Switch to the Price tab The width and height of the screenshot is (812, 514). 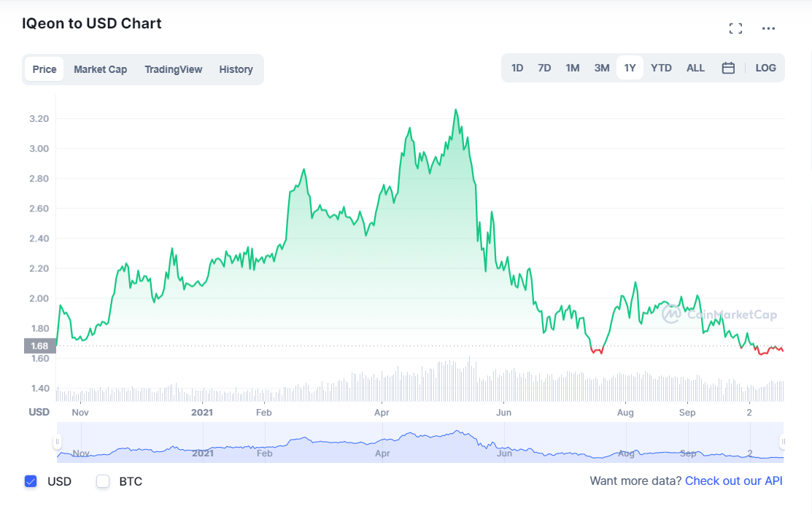coord(45,69)
